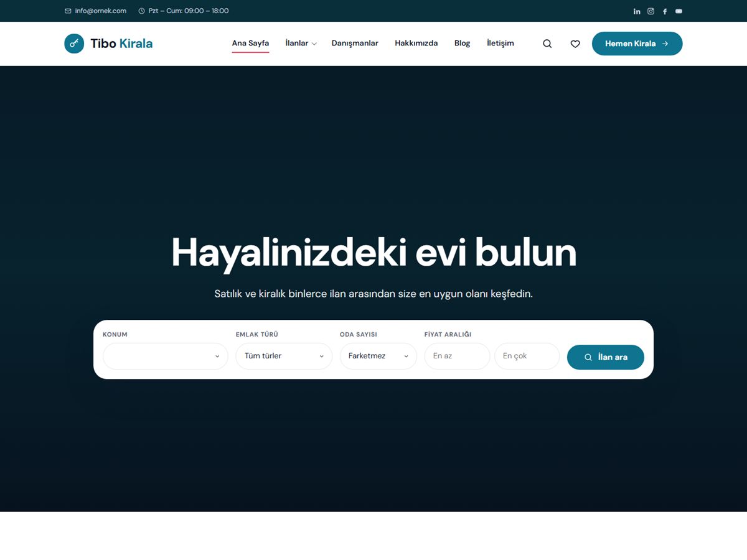Click the info@ornek.com email link
The height and width of the screenshot is (560, 747).
point(101,11)
